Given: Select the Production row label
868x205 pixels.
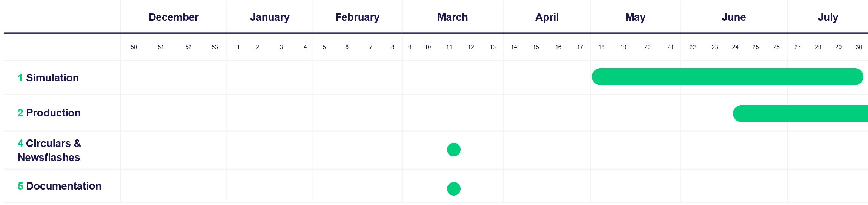Looking at the screenshot, I should pyautogui.click(x=49, y=113).
